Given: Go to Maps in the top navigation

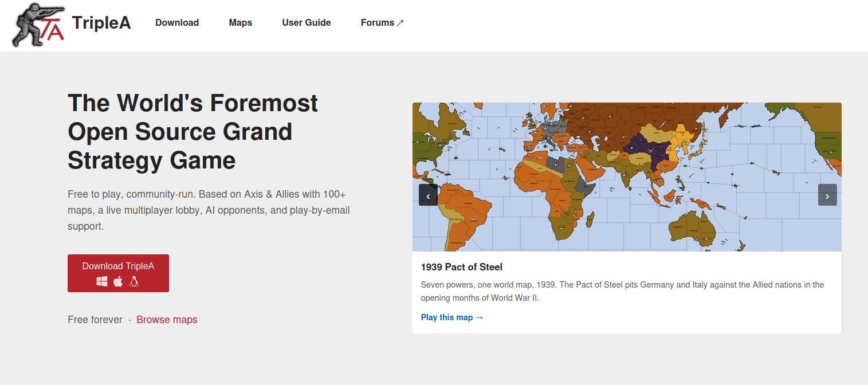Looking at the screenshot, I should pyautogui.click(x=241, y=23).
